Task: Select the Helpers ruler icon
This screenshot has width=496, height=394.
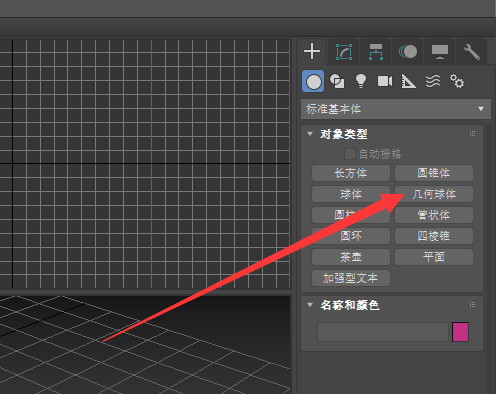Action: pyautogui.click(x=408, y=81)
